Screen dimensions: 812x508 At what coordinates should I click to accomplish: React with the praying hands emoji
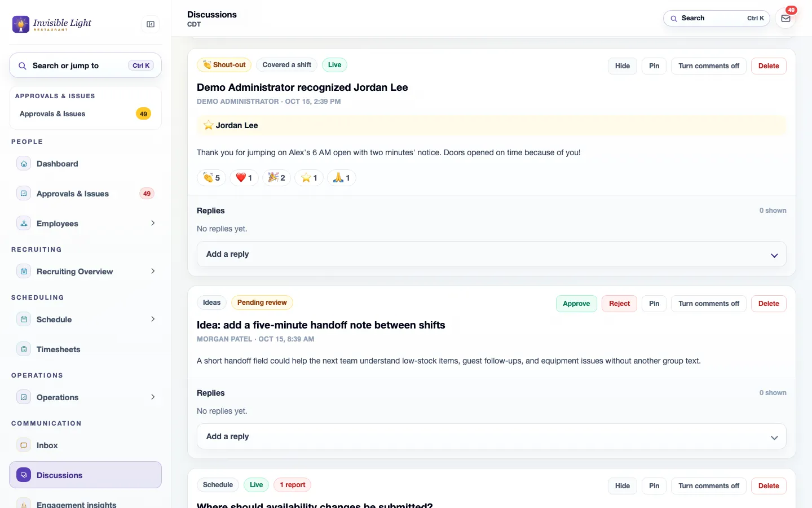pyautogui.click(x=342, y=178)
